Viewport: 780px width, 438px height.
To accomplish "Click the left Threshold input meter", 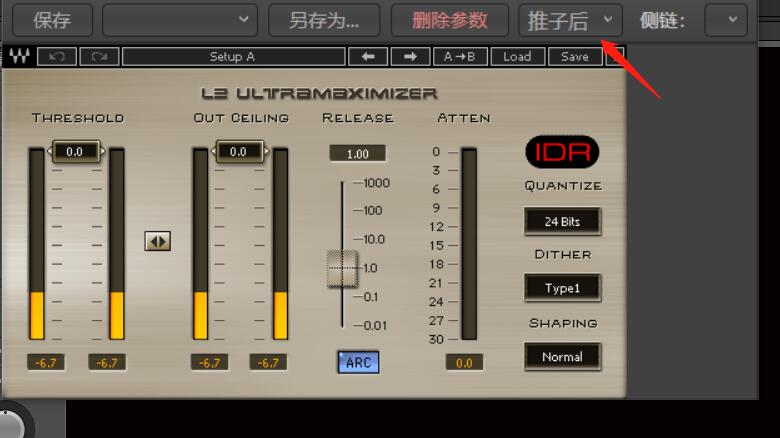I will [x=37, y=244].
